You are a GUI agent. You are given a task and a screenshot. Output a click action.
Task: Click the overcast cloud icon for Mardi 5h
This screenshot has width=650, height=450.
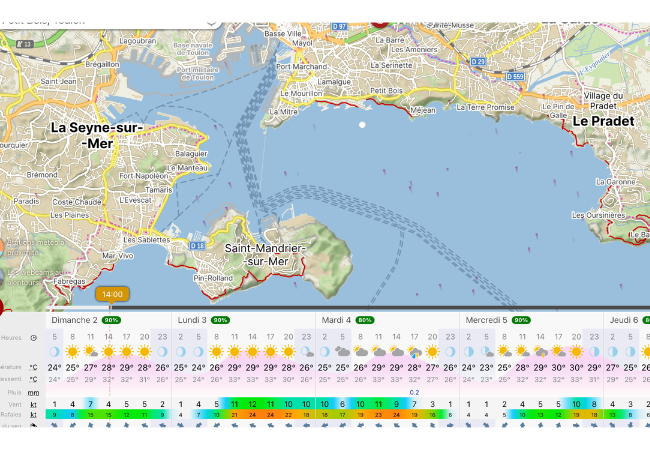(342, 352)
